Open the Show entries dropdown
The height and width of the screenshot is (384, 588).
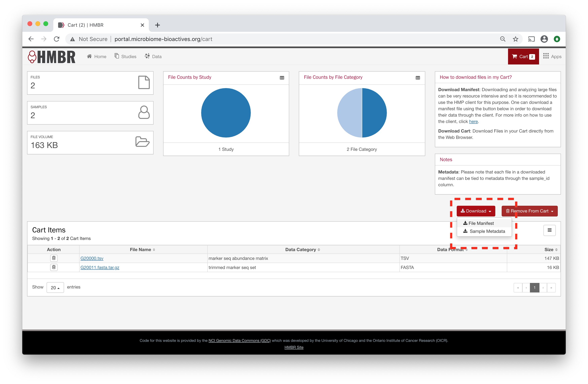55,287
